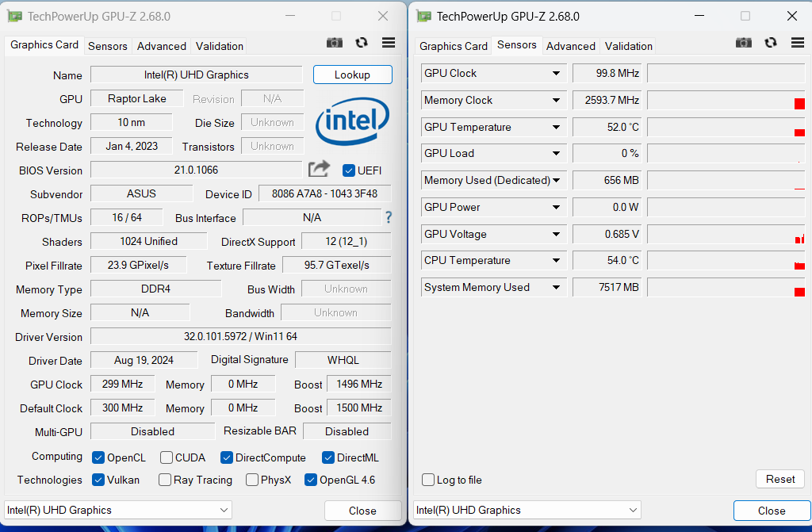Screen dimensions: 812x532
Task: Expand the GPU Power sensor dropdown
Action: click(556, 207)
